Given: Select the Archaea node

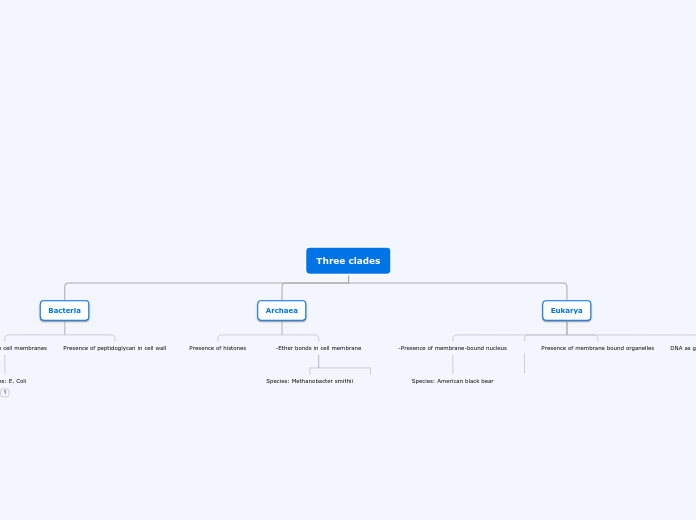Looking at the screenshot, I should pos(281,310).
